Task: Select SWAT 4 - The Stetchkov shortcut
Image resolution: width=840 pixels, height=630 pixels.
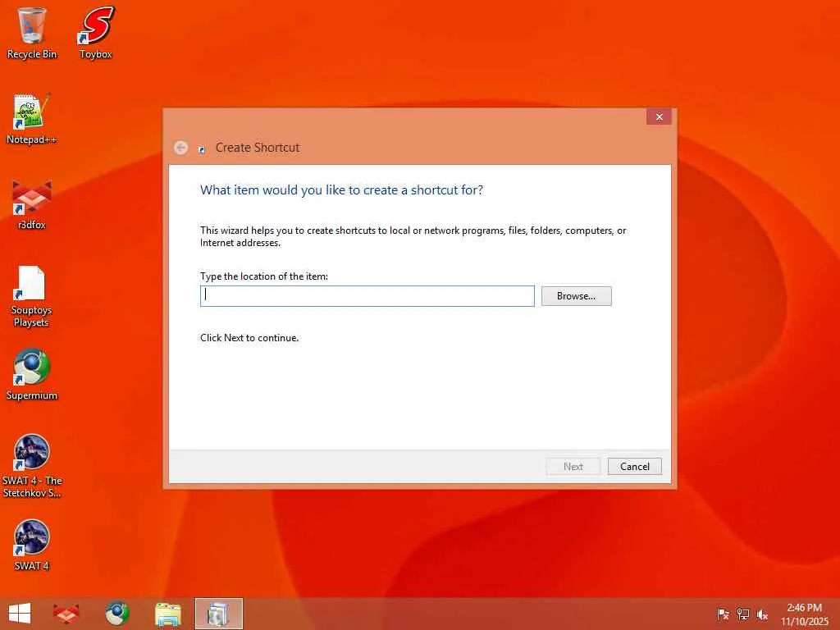Action: (32, 466)
